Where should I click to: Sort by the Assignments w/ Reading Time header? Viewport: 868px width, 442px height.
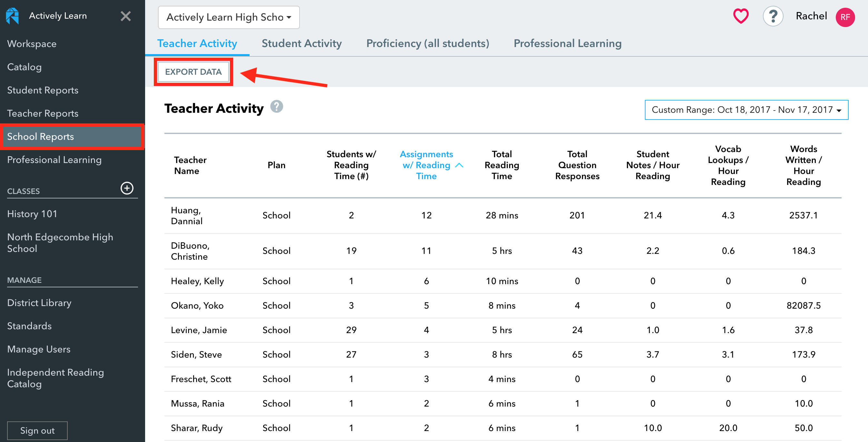coord(426,165)
